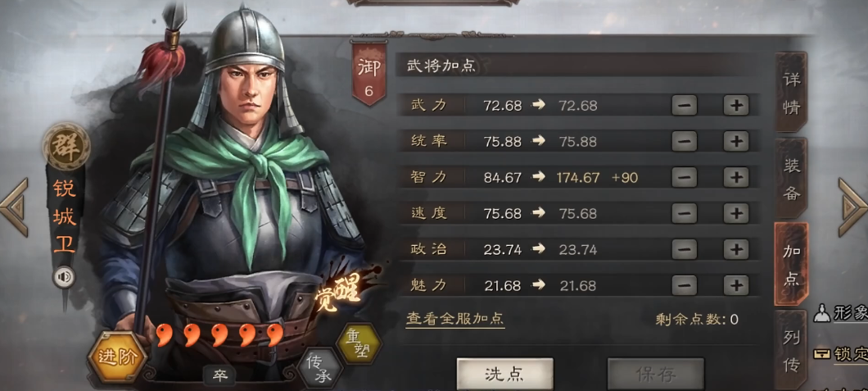
Task: Decrease 政治 with the minus button
Action: [685, 249]
